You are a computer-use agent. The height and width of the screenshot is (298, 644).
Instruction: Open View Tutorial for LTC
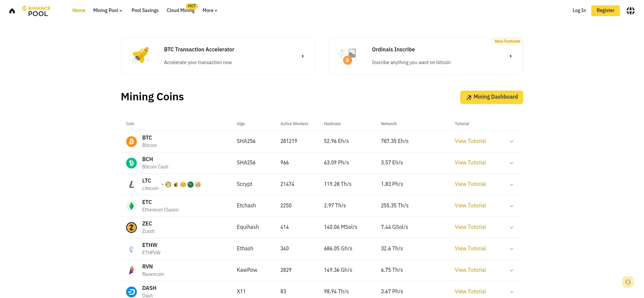pos(470,184)
